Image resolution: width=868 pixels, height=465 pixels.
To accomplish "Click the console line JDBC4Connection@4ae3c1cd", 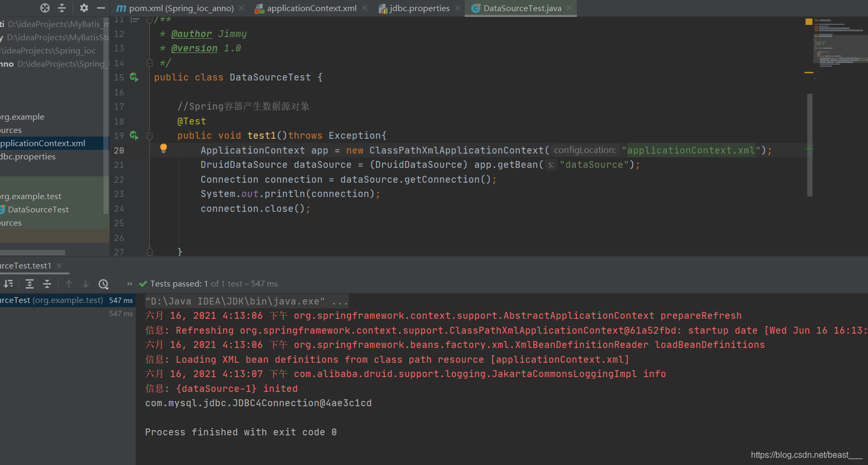I will [x=258, y=403].
